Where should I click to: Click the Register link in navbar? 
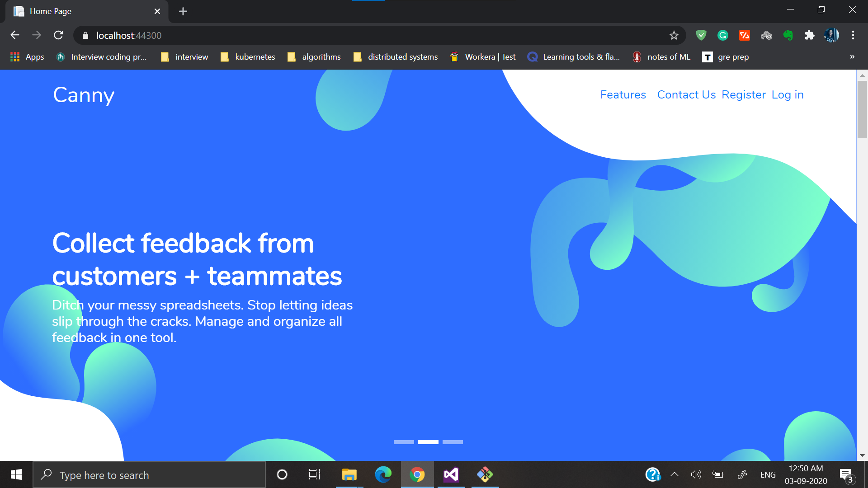[x=744, y=95]
